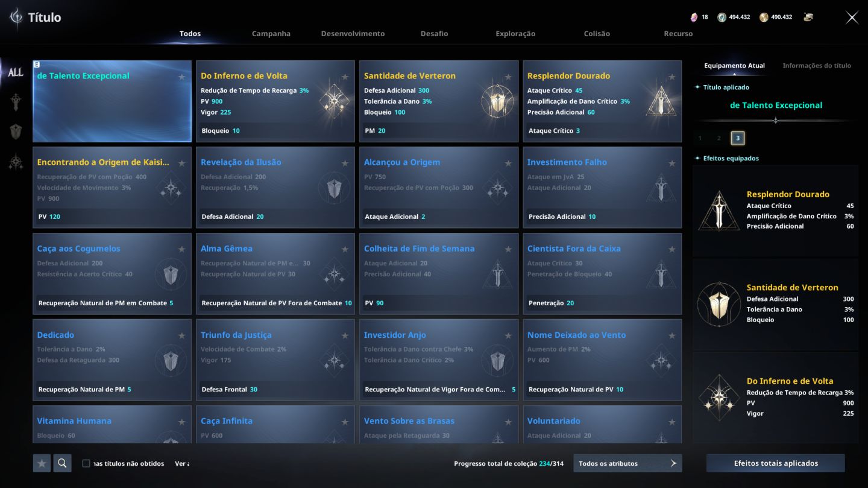Click the Nome Deixado ao Vento star emblem
The height and width of the screenshot is (488, 868).
pyautogui.click(x=661, y=360)
